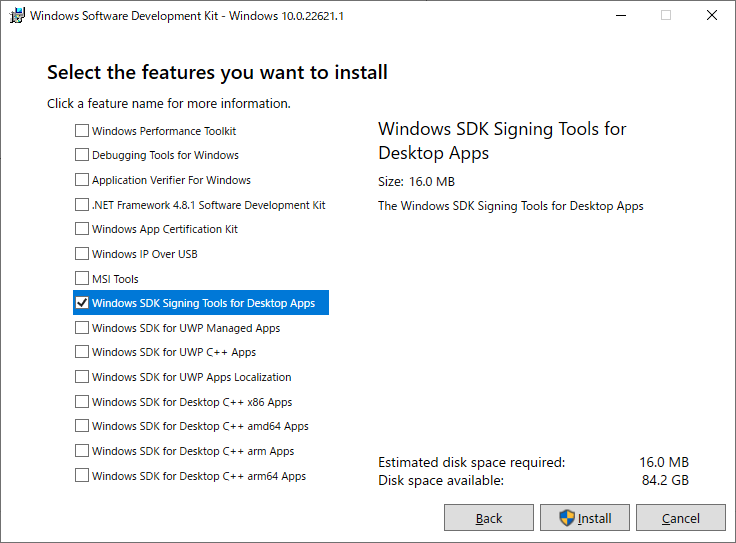
Task: Click the UAC shield icon on the Install button
Action: pyautogui.click(x=567, y=518)
